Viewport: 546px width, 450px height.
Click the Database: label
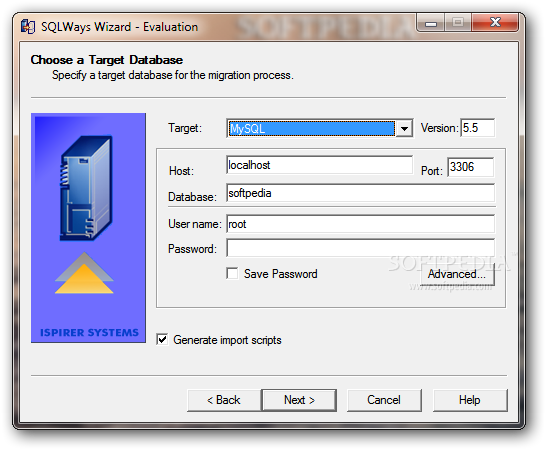coord(192,197)
